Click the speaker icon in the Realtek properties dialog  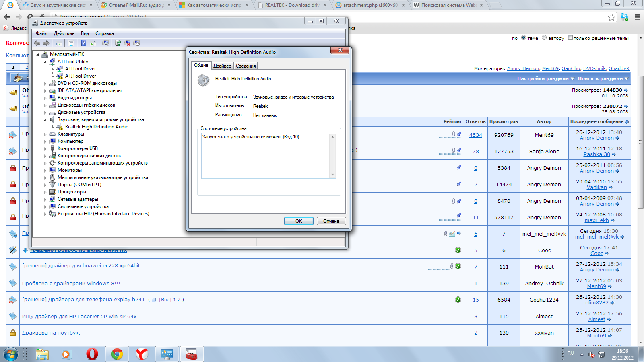pos(203,80)
